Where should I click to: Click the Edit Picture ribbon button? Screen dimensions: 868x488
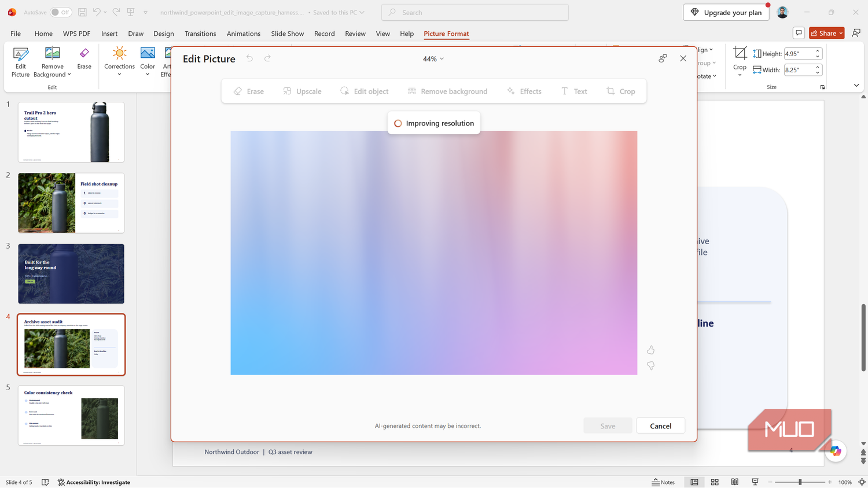click(x=20, y=62)
